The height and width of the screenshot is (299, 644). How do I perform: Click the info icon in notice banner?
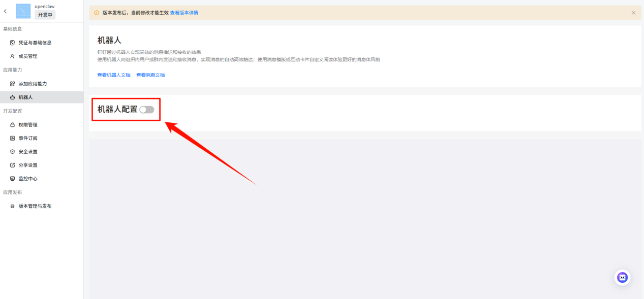(97, 13)
